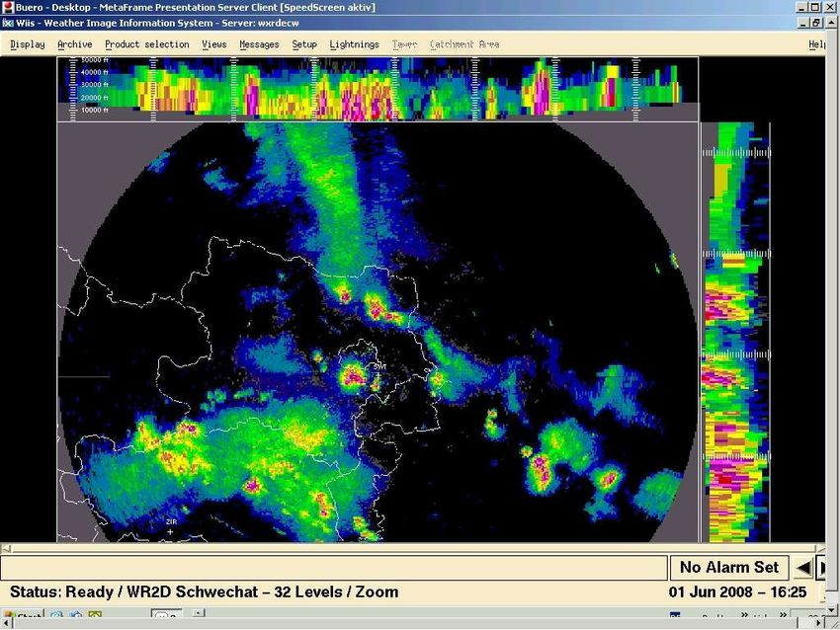Screen dimensions: 840x630
Task: Open the Display menu
Action: [28, 44]
